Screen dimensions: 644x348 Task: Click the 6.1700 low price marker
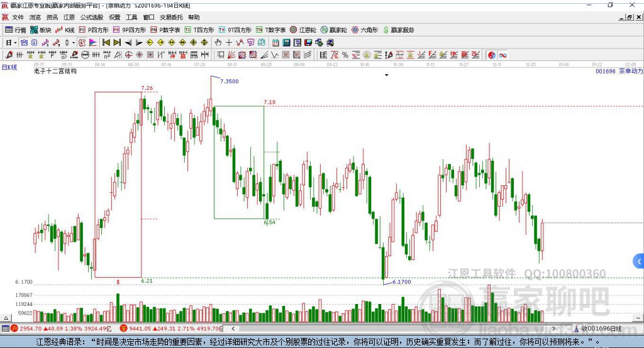pyautogui.click(x=401, y=282)
